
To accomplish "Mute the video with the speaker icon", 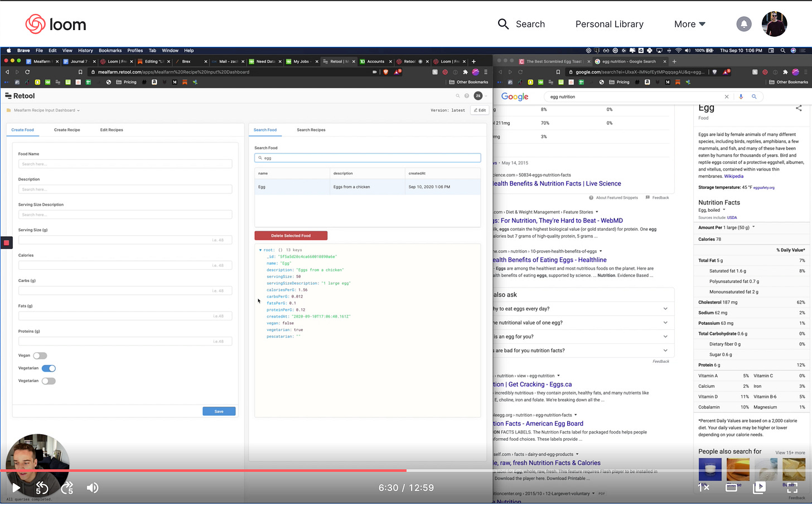I will 93,488.
